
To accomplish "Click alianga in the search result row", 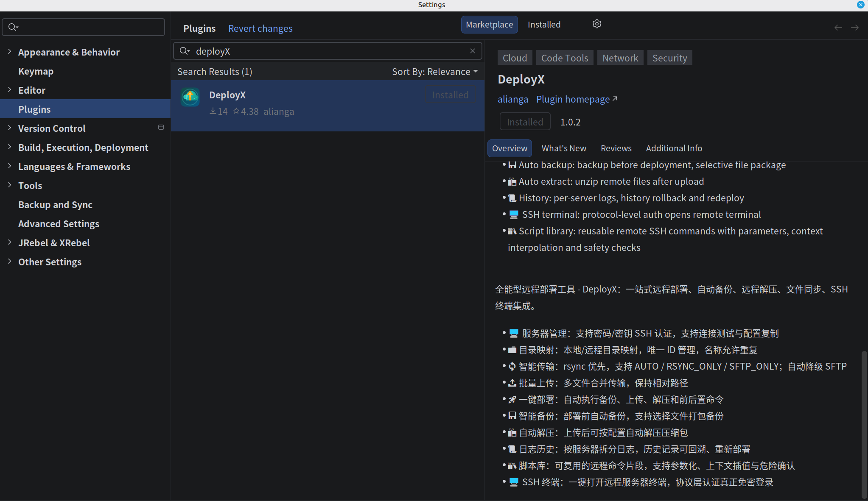I will click(279, 111).
